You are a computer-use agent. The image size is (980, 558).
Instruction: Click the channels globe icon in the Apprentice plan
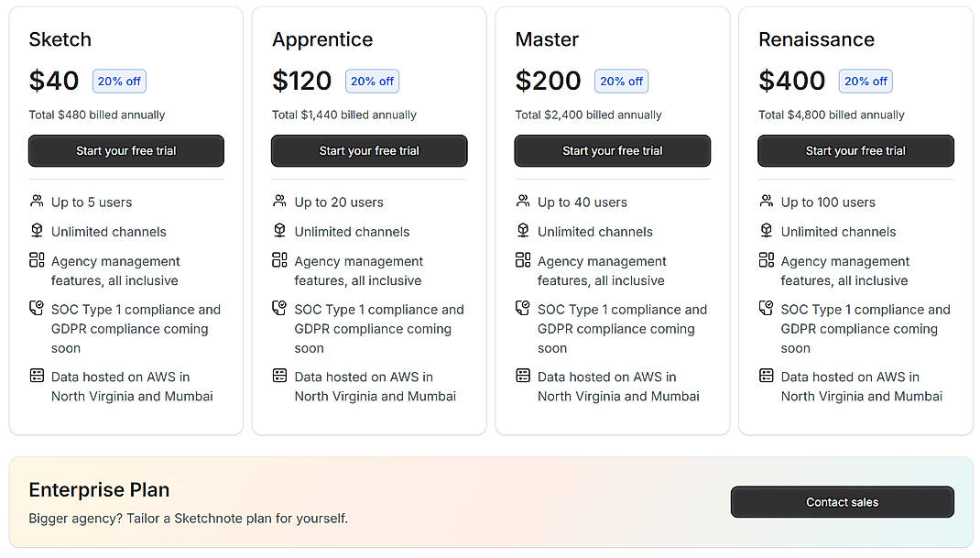coord(279,231)
